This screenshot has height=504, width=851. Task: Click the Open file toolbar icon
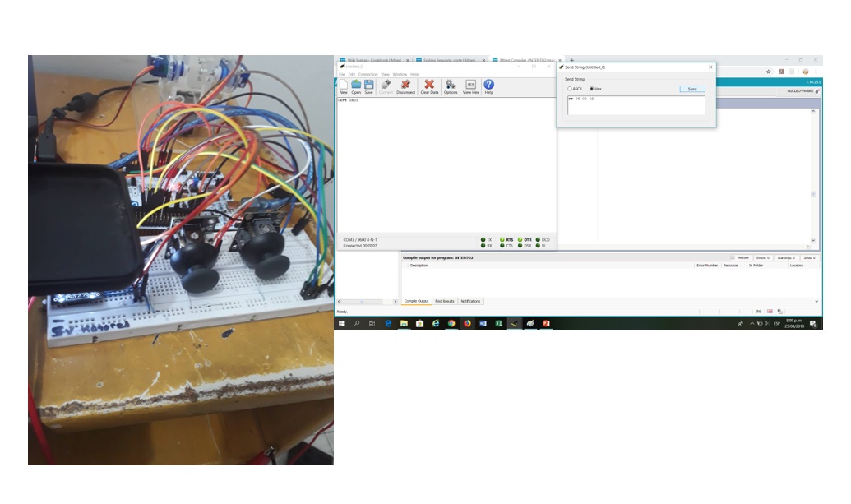pyautogui.click(x=356, y=85)
